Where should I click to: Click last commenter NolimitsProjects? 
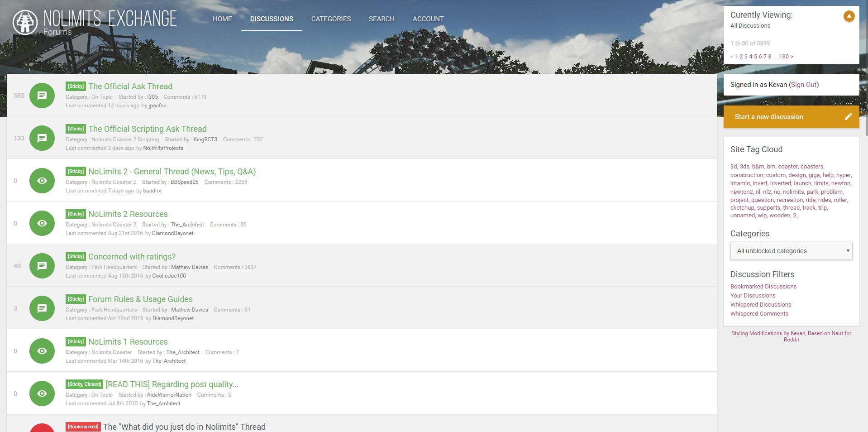tap(163, 148)
